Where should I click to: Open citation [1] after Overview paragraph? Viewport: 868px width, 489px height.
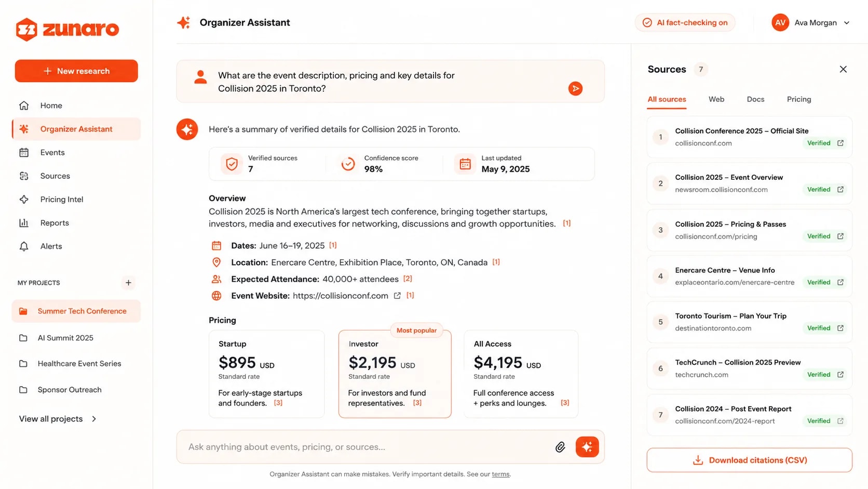pos(567,223)
